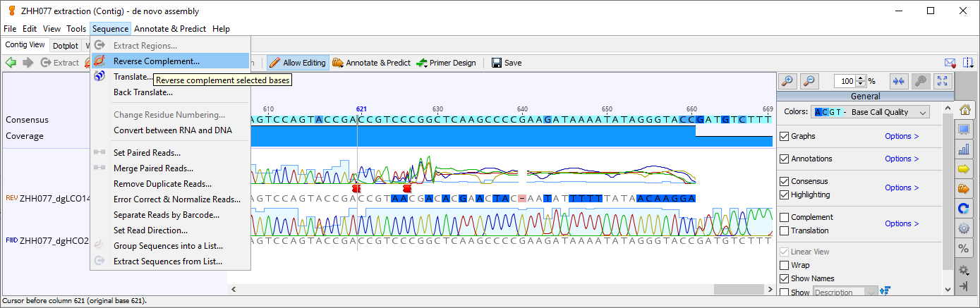Enable the Complement checkbox
980x308 pixels.
[784, 217]
